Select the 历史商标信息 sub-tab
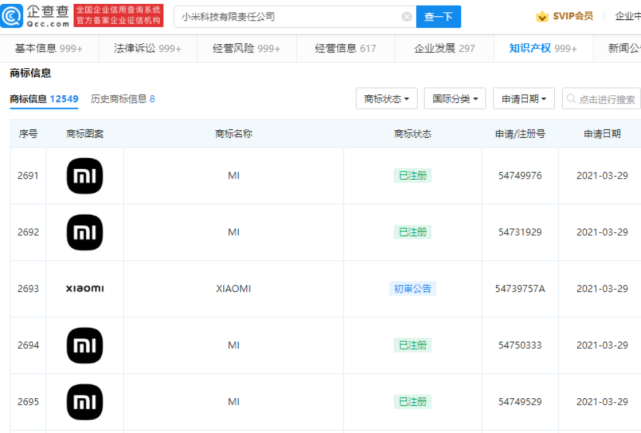Image resolution: width=641 pixels, height=433 pixels. tap(122, 99)
